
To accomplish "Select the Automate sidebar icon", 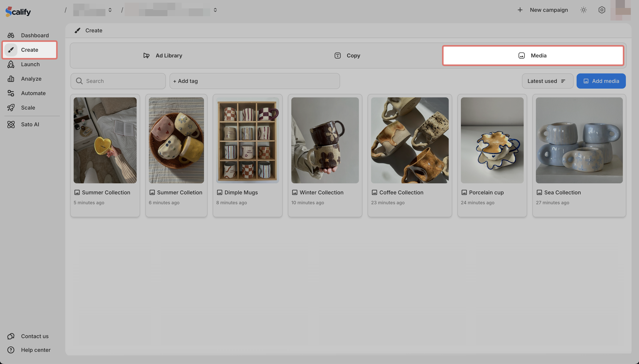I will click(11, 93).
